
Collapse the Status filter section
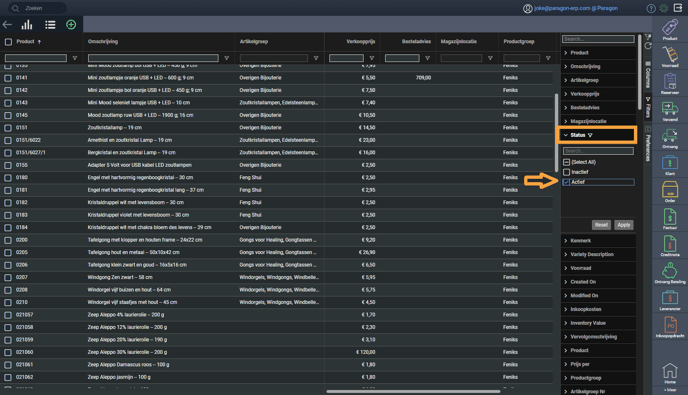coord(566,135)
